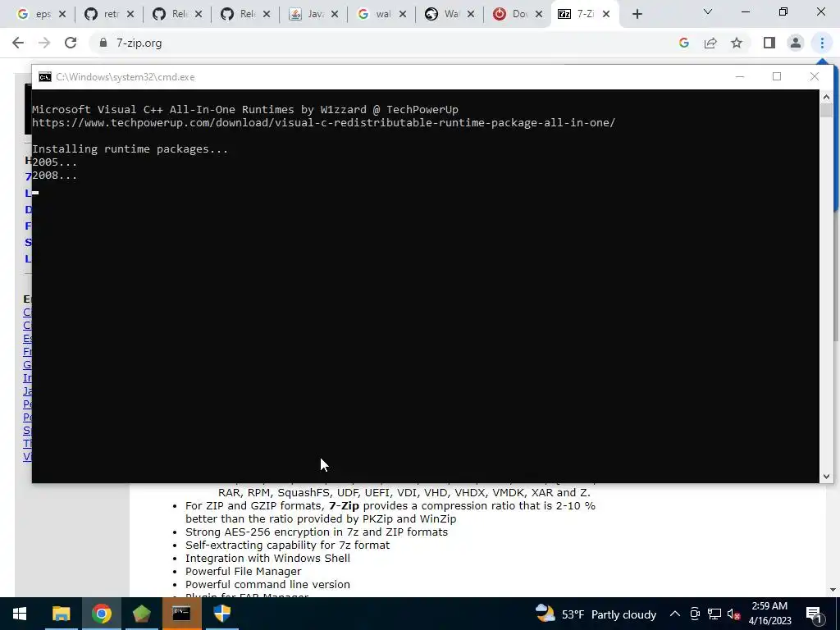The width and height of the screenshot is (840, 630).
Task: Click the Google icon in the address bar
Action: point(683,43)
